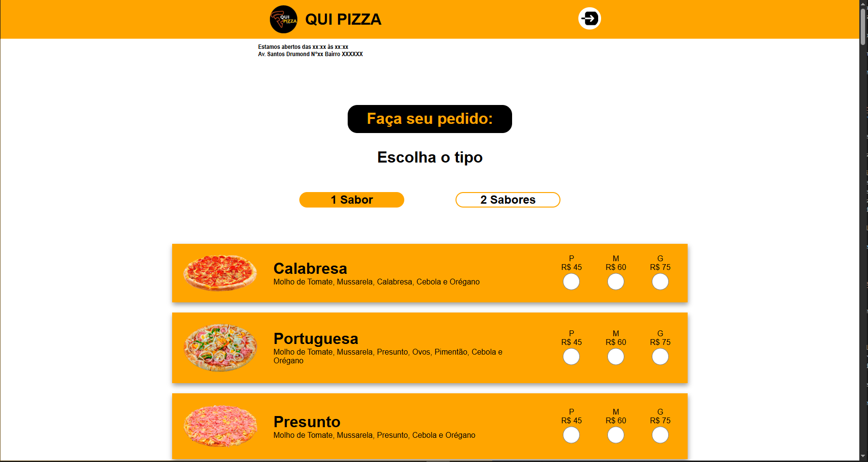The width and height of the screenshot is (868, 462).
Task: Select size P for Calabresa
Action: pyautogui.click(x=571, y=282)
